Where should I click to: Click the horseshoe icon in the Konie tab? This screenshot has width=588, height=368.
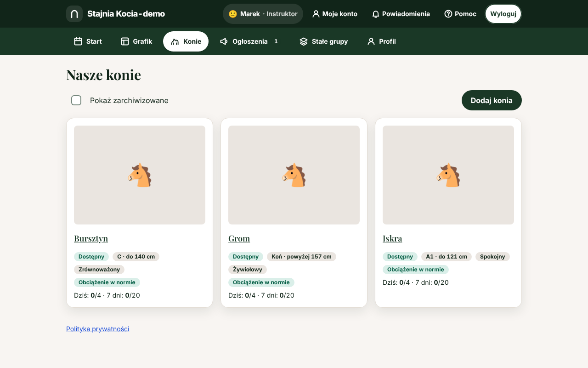pyautogui.click(x=175, y=41)
